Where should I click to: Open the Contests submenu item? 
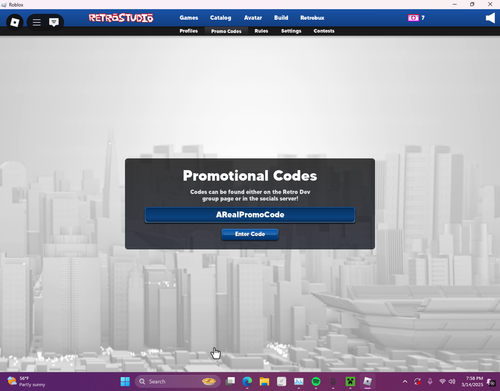point(324,31)
